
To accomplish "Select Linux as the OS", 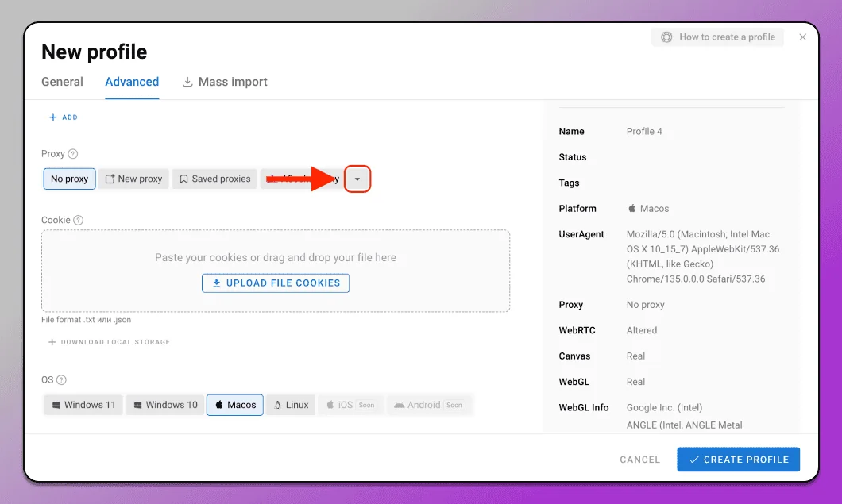I will 291,405.
